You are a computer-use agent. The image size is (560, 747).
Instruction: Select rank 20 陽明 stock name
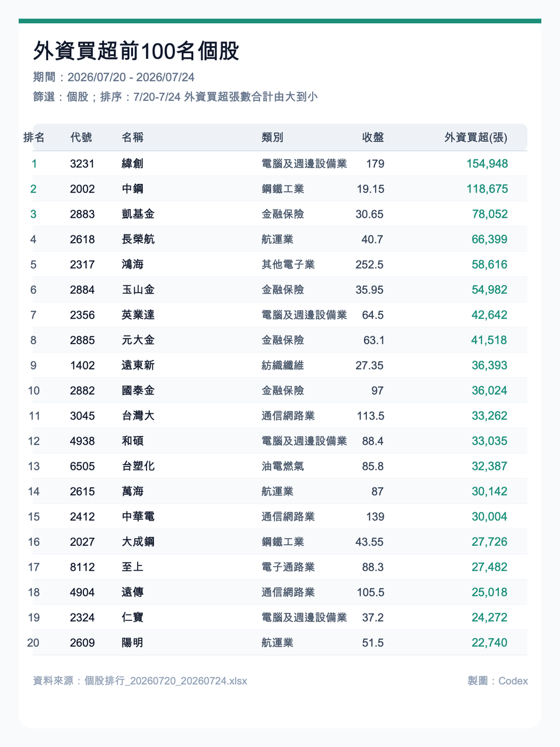[132, 643]
